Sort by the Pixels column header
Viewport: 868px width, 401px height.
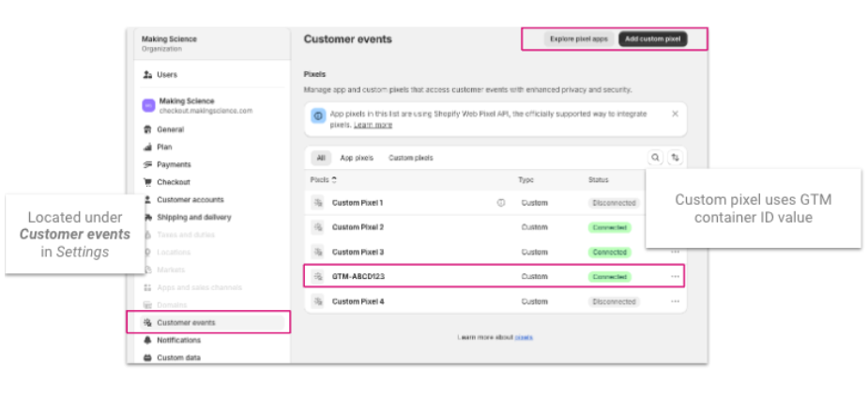(x=323, y=179)
